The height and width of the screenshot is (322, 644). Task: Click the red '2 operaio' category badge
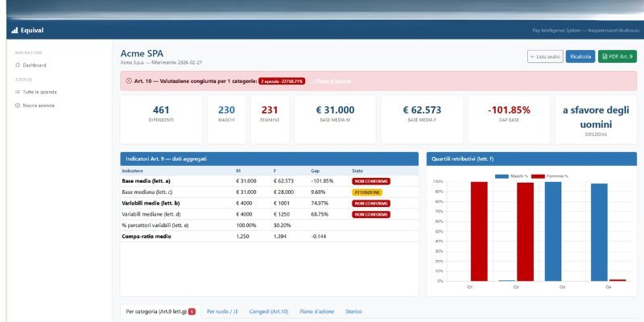282,81
